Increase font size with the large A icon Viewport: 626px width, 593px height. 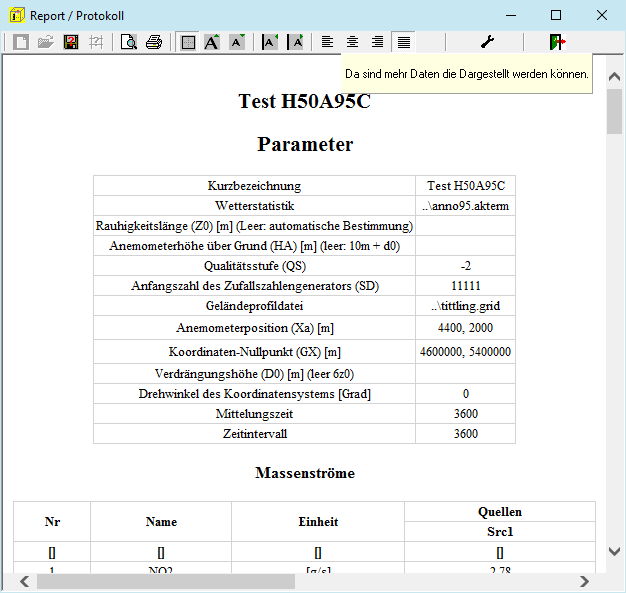tap(212, 42)
